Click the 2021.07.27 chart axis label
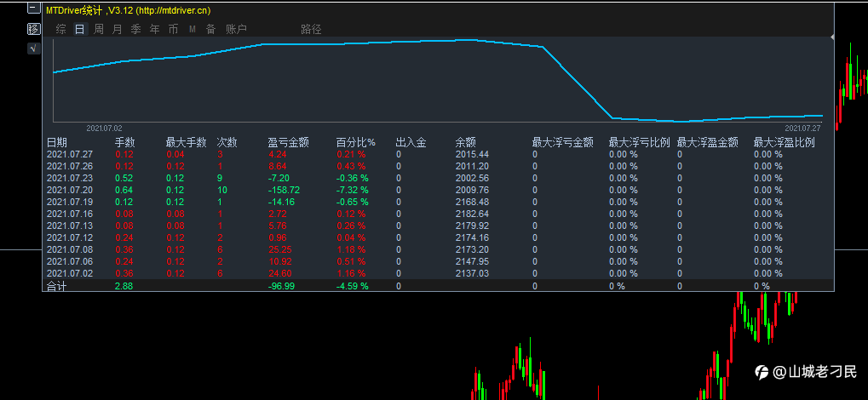The width and height of the screenshot is (868, 400). (x=802, y=128)
